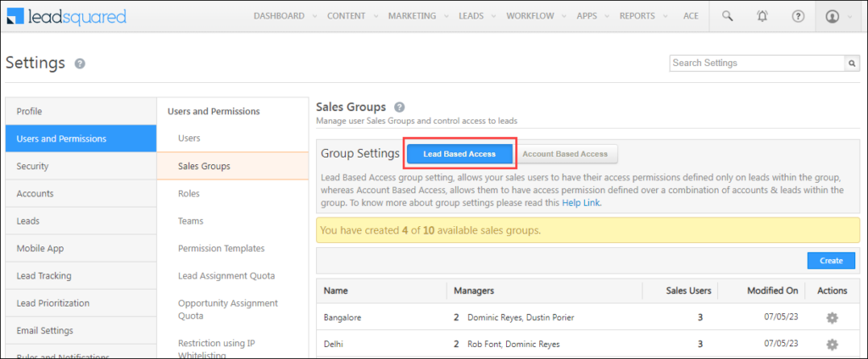Open Security settings section

[x=81, y=166]
